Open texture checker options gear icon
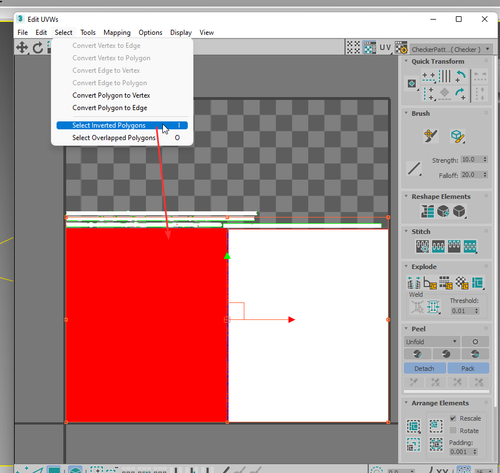 coord(401,48)
